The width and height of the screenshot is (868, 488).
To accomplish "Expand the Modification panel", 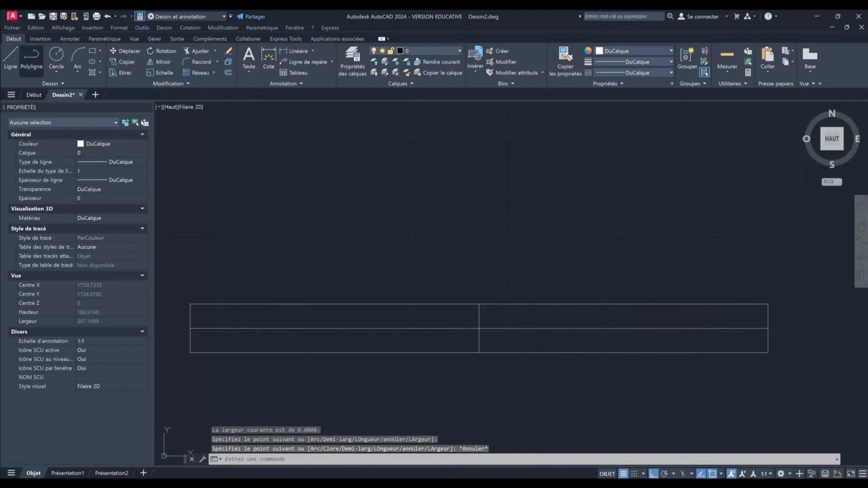I will tap(171, 84).
